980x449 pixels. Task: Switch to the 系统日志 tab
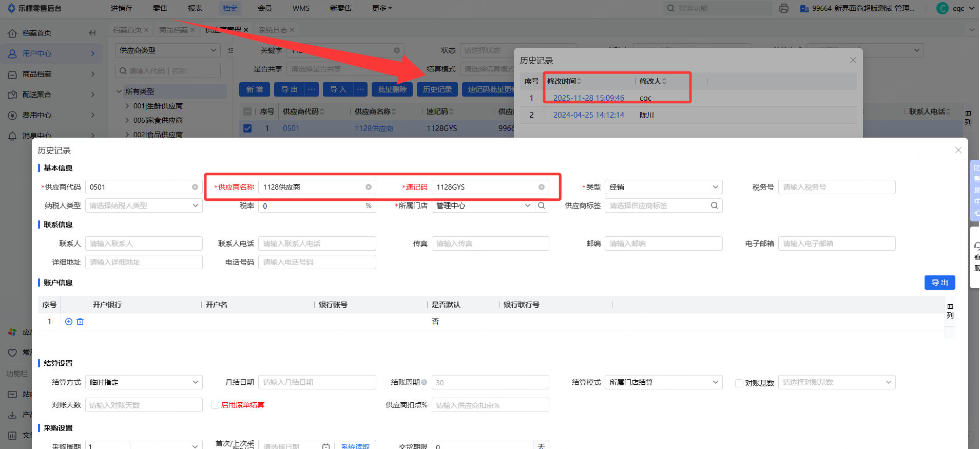[273, 30]
